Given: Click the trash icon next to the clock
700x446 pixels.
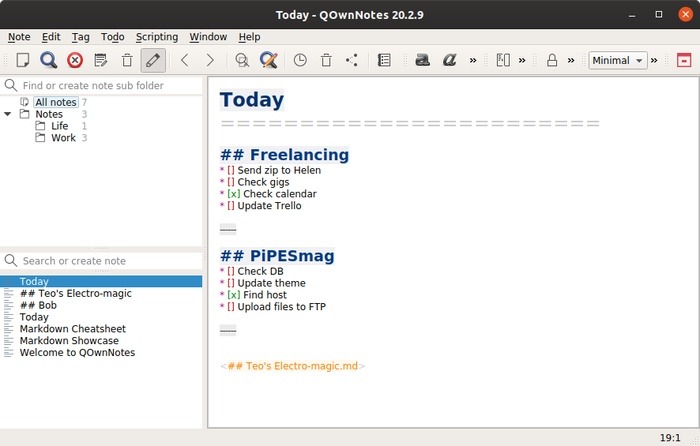Looking at the screenshot, I should pos(326,60).
